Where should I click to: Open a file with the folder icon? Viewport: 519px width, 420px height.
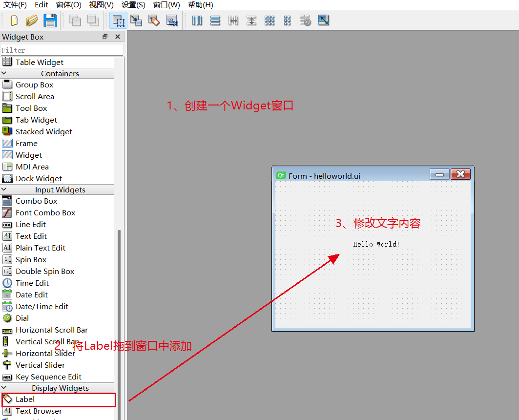point(32,21)
